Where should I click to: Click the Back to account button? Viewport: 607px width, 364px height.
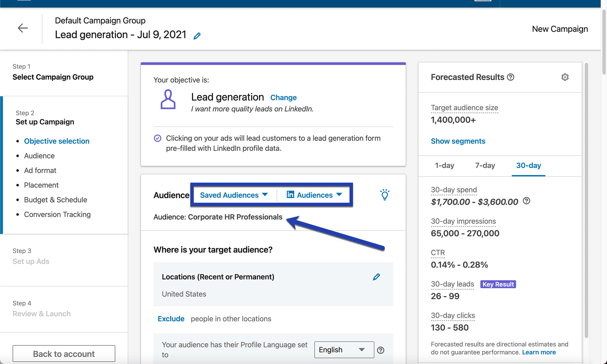(64, 354)
